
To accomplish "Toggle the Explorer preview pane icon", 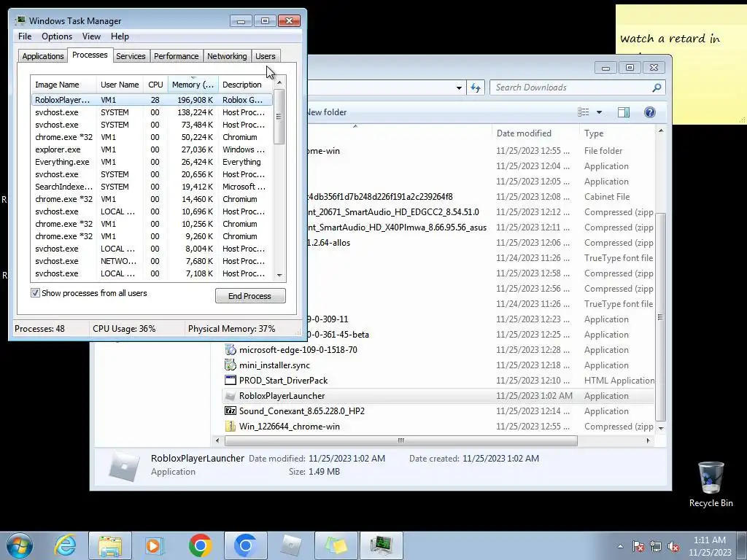I will (623, 112).
